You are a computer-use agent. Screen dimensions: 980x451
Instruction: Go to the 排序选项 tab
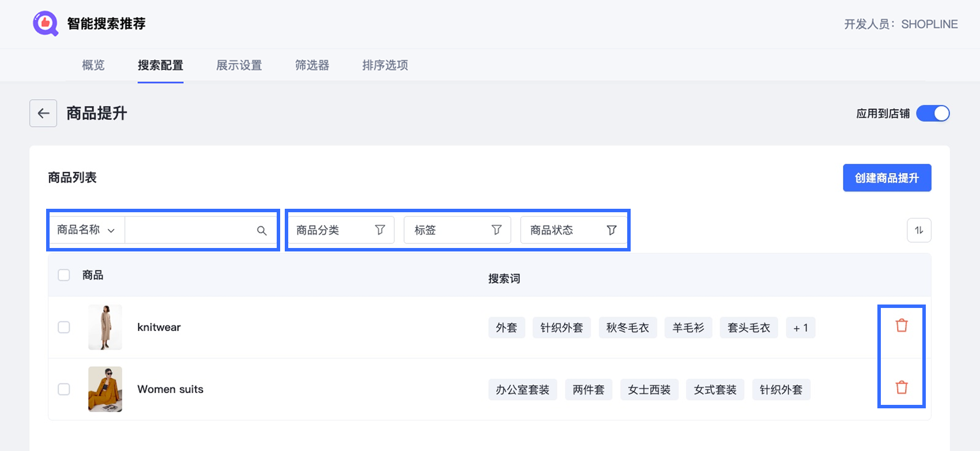385,65
